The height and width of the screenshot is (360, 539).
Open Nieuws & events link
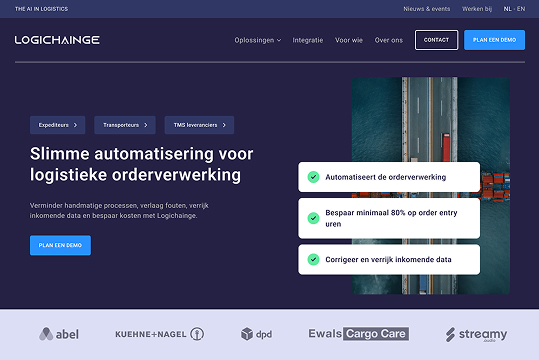427,9
